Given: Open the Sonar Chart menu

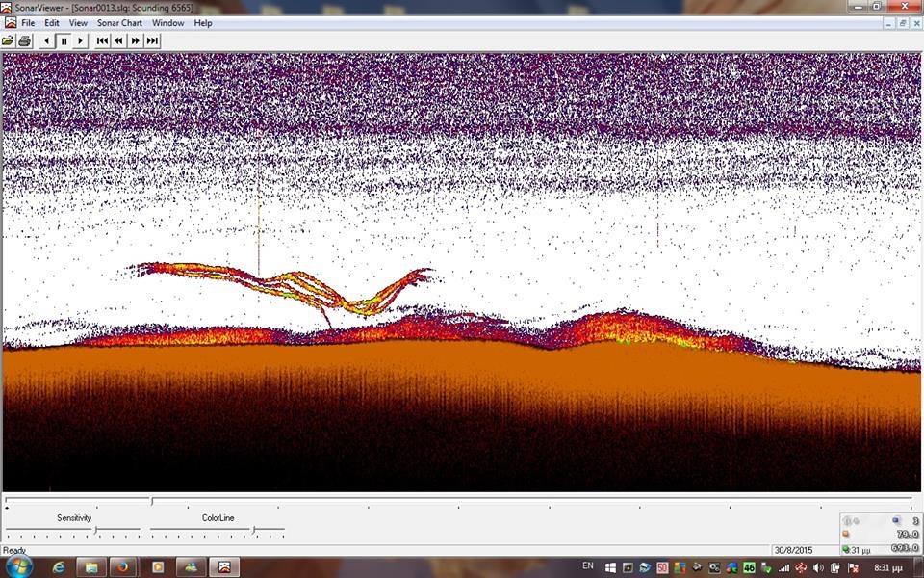Looking at the screenshot, I should click(x=119, y=23).
